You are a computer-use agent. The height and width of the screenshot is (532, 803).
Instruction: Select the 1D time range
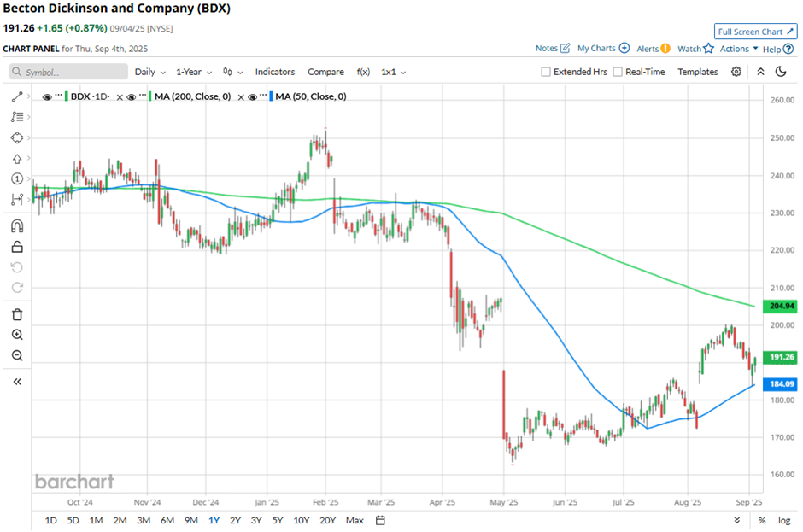pyautogui.click(x=50, y=520)
